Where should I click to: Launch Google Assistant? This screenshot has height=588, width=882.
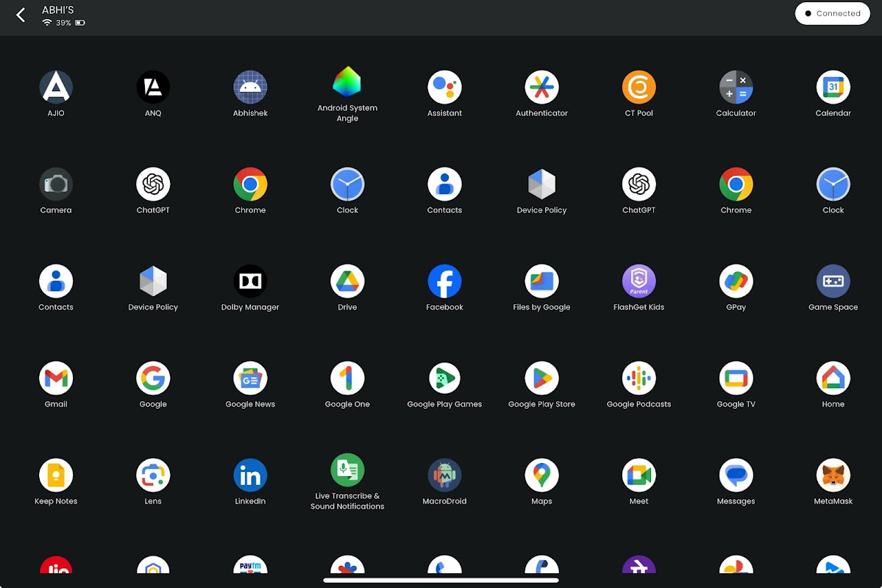[x=444, y=87]
